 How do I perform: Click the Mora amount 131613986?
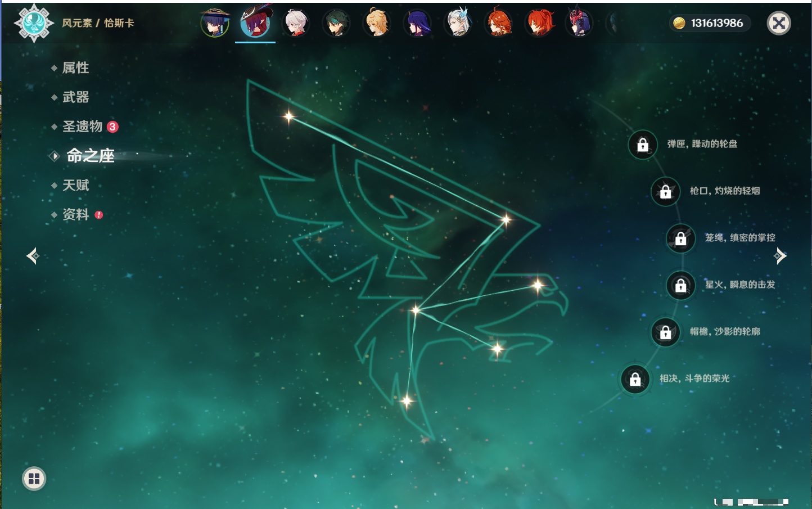coord(717,23)
